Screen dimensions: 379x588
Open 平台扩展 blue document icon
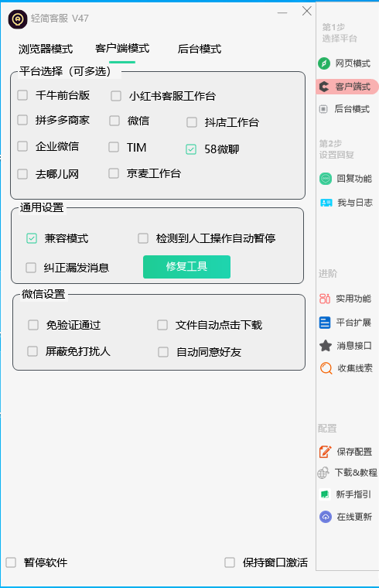click(x=325, y=323)
